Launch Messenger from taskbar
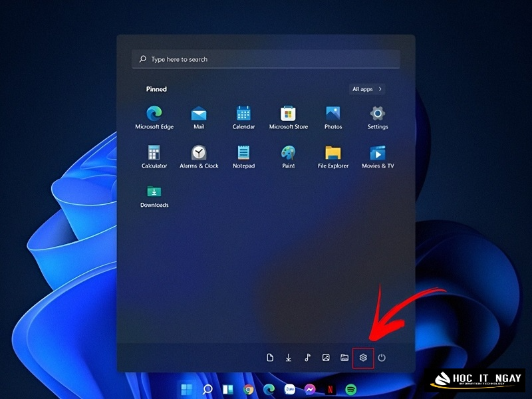This screenshot has height=399, width=532. (310, 389)
